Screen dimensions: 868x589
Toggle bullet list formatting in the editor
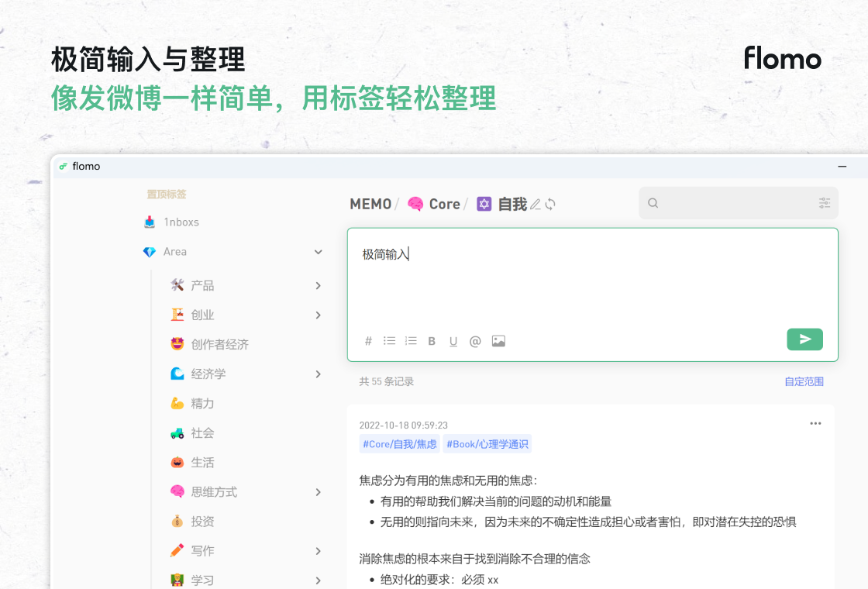pyautogui.click(x=389, y=340)
